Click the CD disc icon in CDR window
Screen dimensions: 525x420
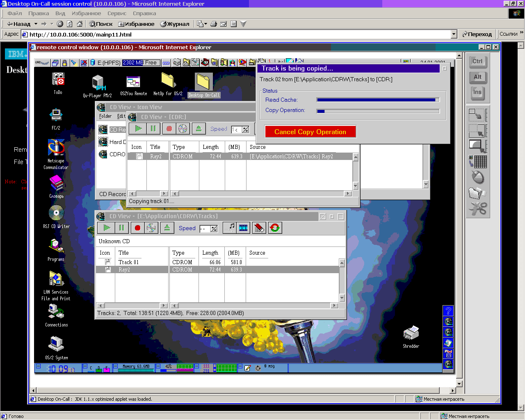tap(183, 128)
